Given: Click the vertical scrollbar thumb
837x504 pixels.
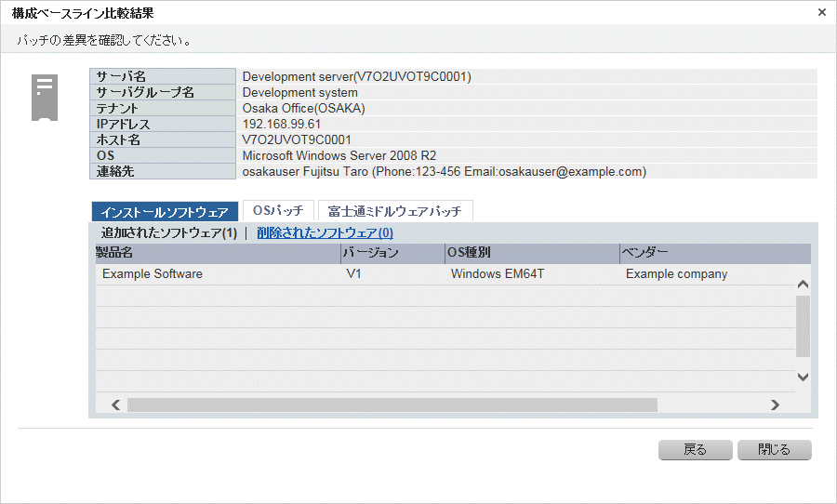Looking at the screenshot, I should [804, 326].
